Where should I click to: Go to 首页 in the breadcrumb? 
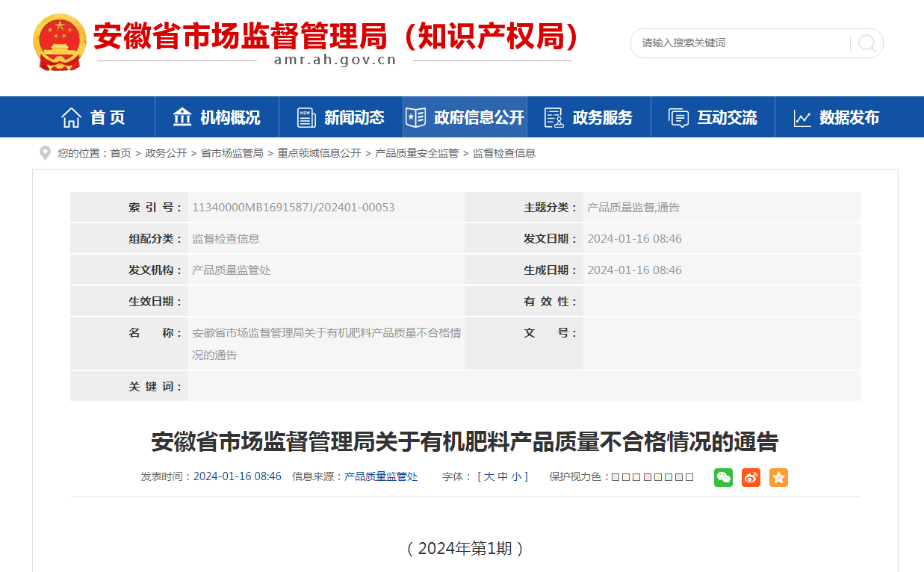pos(120,153)
